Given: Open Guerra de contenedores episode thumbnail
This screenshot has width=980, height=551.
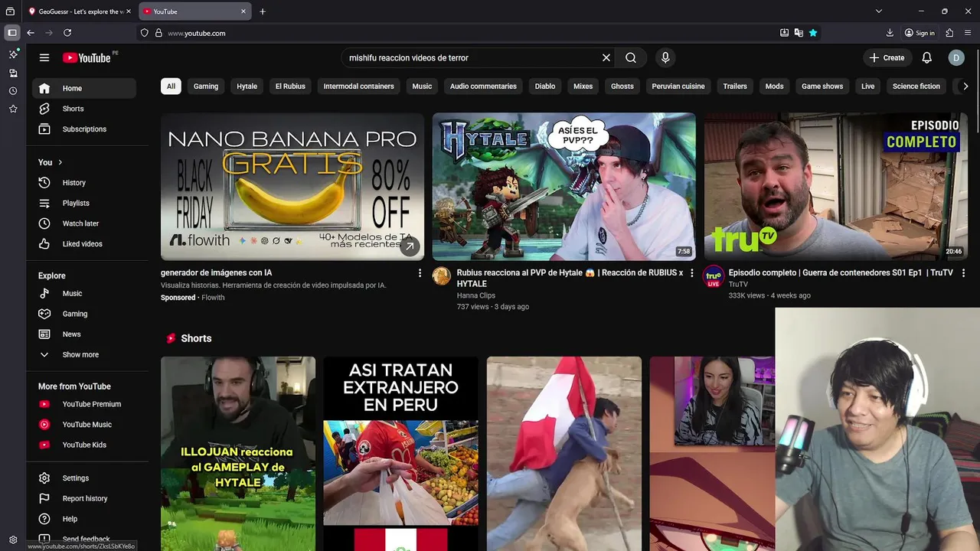Looking at the screenshot, I should click(836, 187).
